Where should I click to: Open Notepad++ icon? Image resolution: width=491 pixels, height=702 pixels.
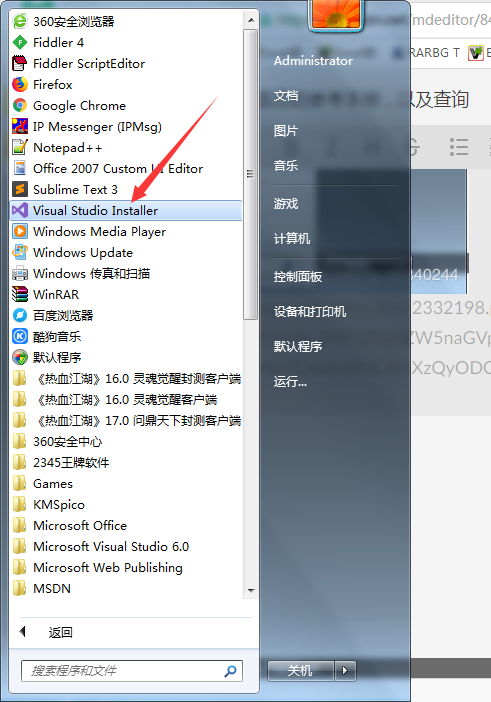coord(20,147)
